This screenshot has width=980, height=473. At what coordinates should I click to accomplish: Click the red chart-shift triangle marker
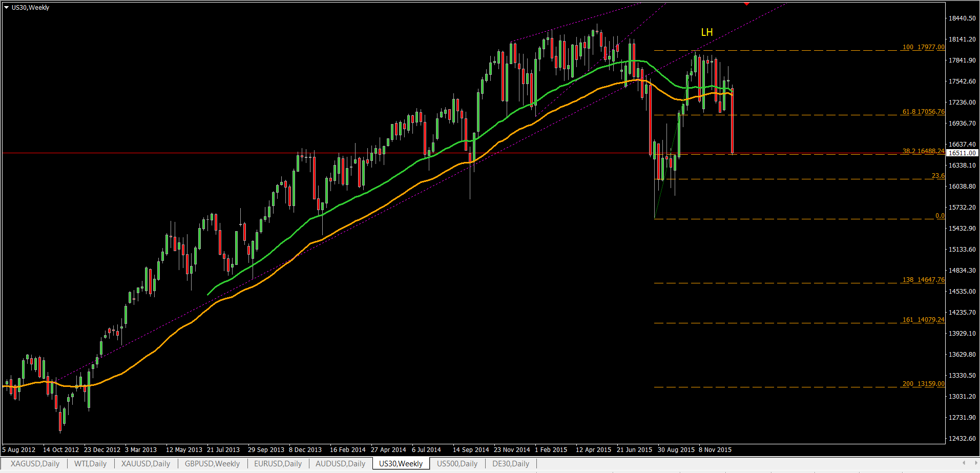pyautogui.click(x=746, y=4)
